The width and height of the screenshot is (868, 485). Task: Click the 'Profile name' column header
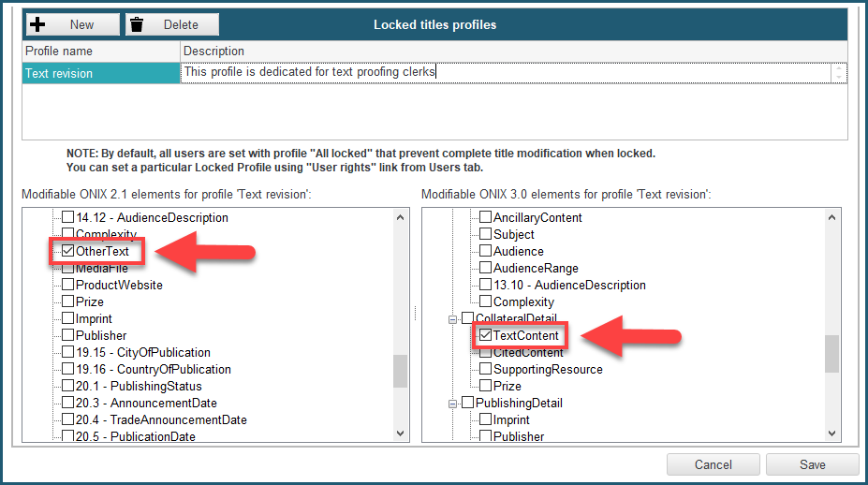[101, 51]
